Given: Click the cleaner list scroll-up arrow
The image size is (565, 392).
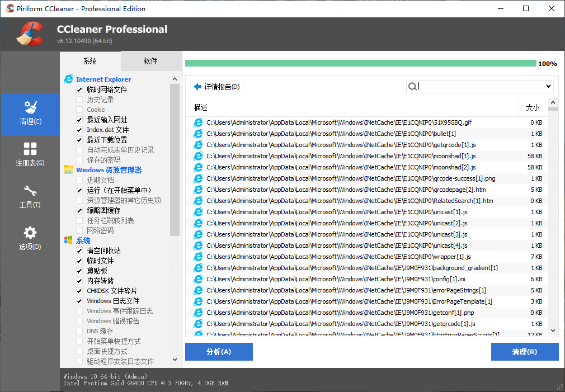Looking at the screenshot, I should pos(175,79).
